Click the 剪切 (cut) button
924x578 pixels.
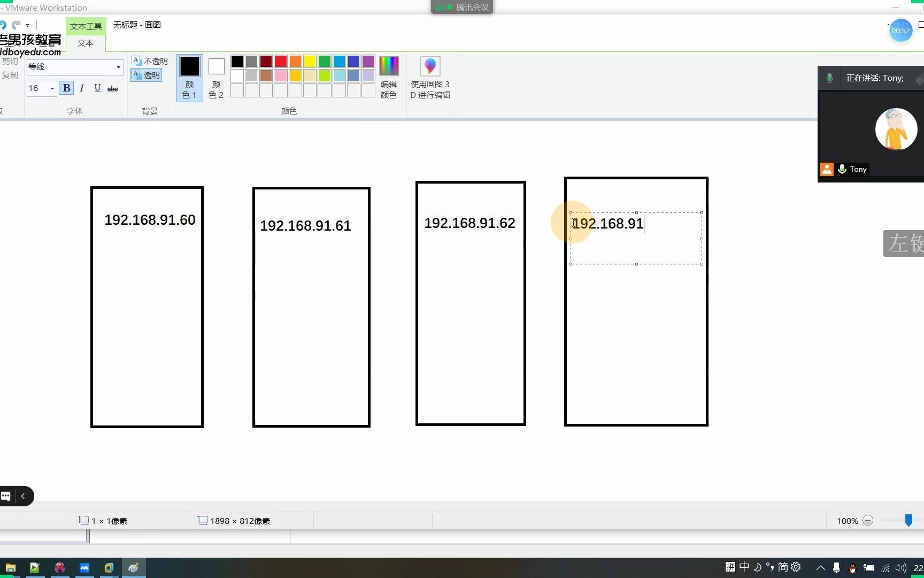(x=10, y=62)
